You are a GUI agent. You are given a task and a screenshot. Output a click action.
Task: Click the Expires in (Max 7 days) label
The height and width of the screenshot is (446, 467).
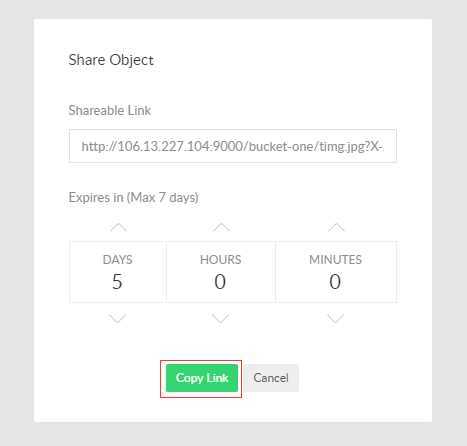pyautogui.click(x=133, y=197)
